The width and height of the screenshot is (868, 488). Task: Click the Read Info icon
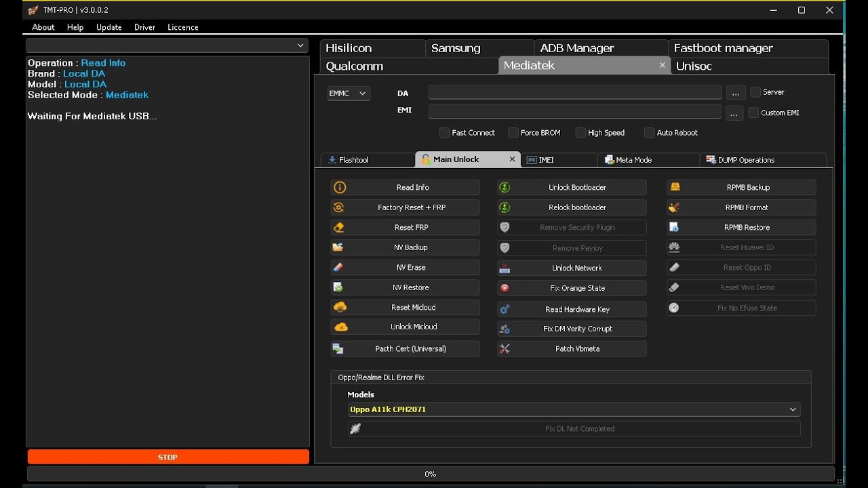click(x=340, y=188)
